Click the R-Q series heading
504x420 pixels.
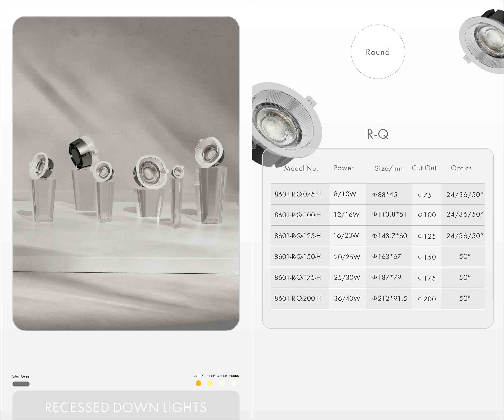377,134
